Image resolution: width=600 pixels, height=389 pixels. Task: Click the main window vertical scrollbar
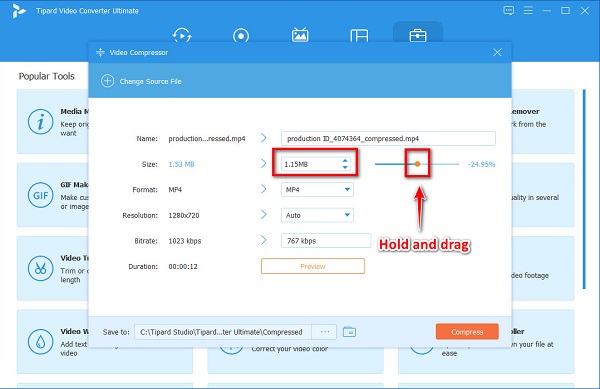(x=584, y=189)
